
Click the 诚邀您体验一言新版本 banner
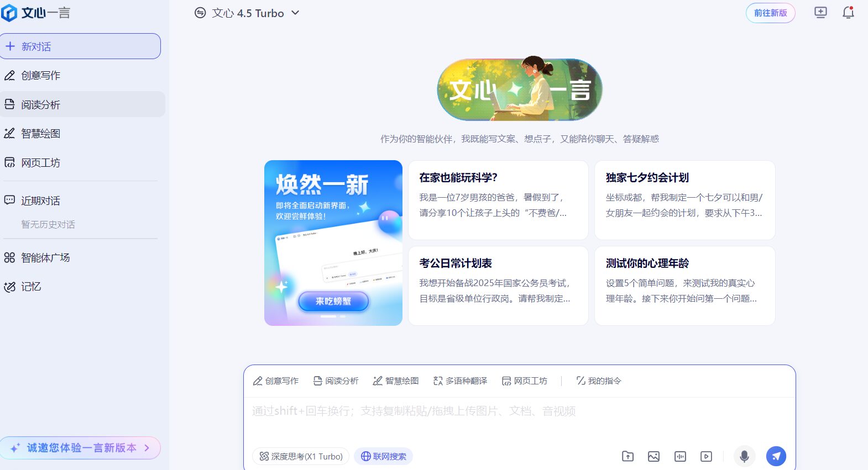tap(80, 448)
